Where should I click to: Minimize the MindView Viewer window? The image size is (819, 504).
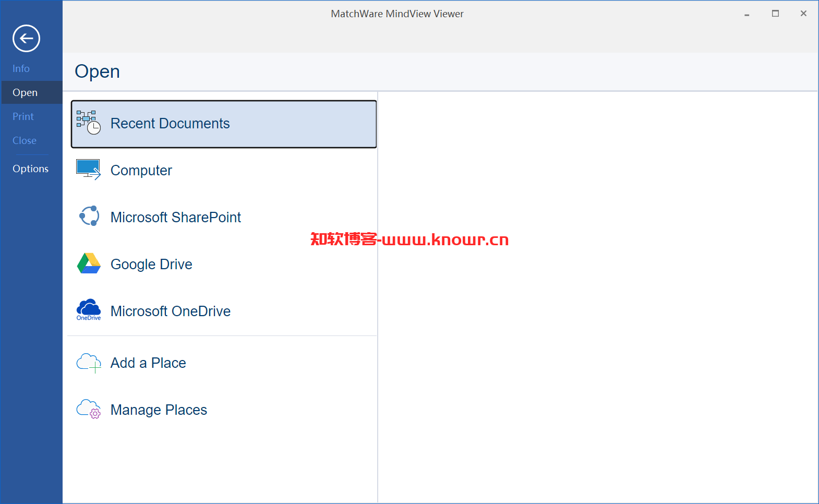747,14
